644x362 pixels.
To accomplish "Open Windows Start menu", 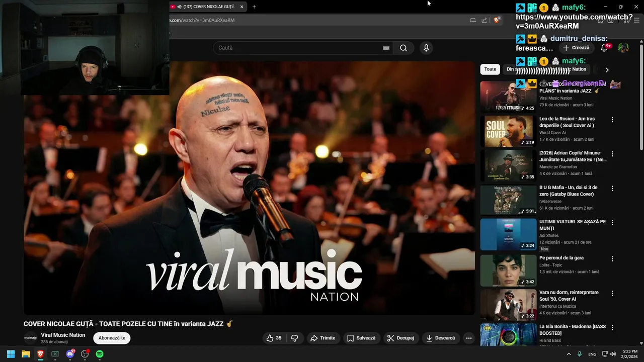I will point(11,354).
